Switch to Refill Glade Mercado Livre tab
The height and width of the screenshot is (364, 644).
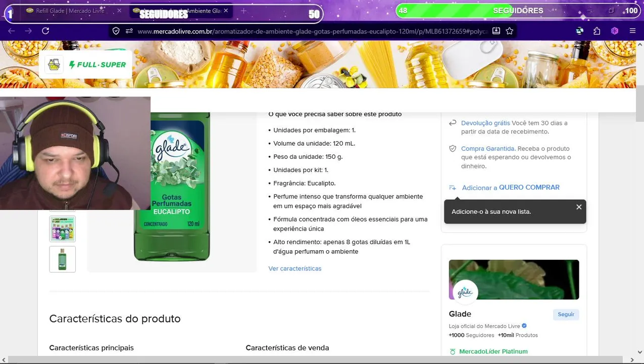[70, 11]
